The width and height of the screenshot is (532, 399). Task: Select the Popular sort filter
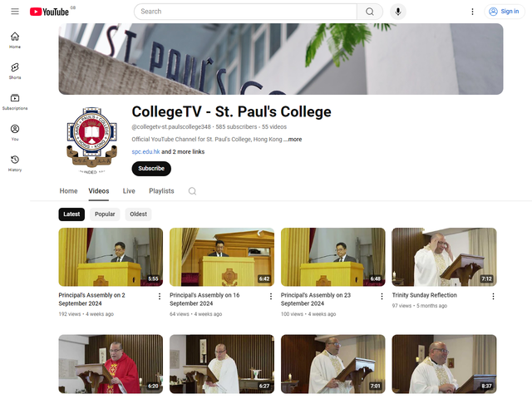pos(105,214)
